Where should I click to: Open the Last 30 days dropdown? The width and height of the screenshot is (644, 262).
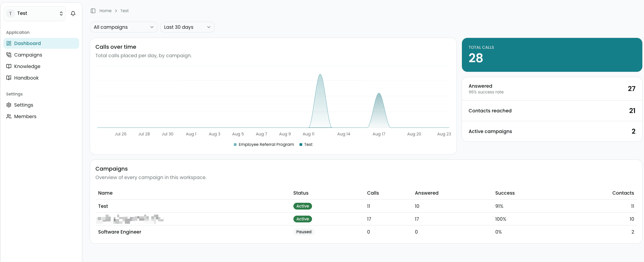187,27
